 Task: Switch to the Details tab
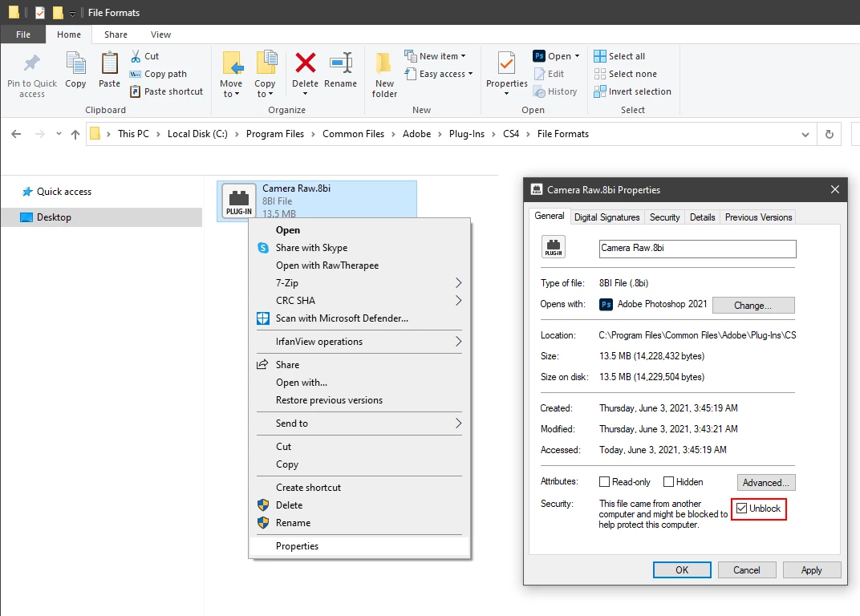click(x=702, y=217)
